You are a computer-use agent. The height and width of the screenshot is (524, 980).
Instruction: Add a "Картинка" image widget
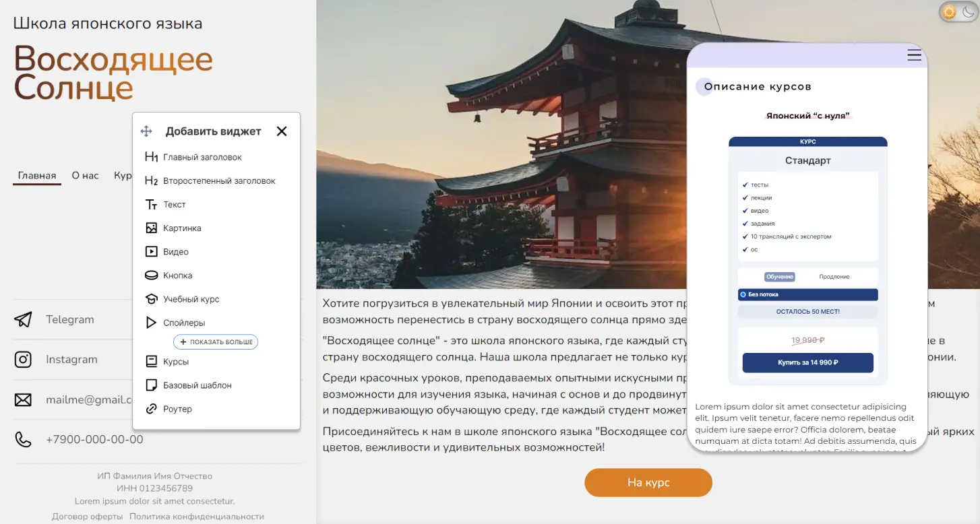tap(182, 228)
